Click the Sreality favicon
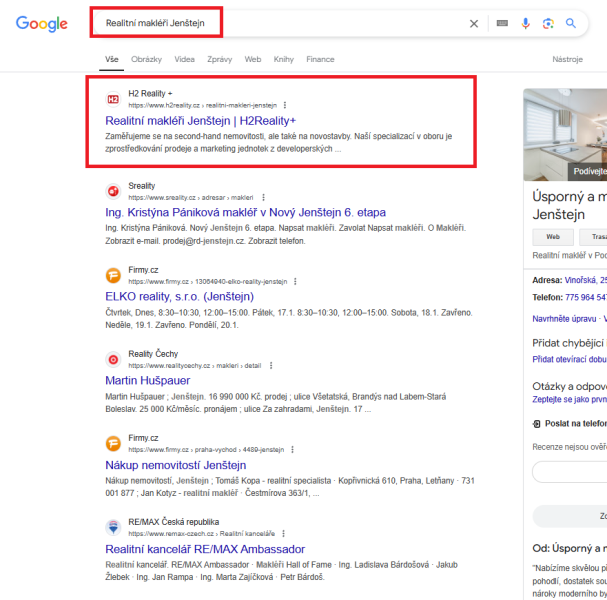Screen dimensions: 607x600 113,191
